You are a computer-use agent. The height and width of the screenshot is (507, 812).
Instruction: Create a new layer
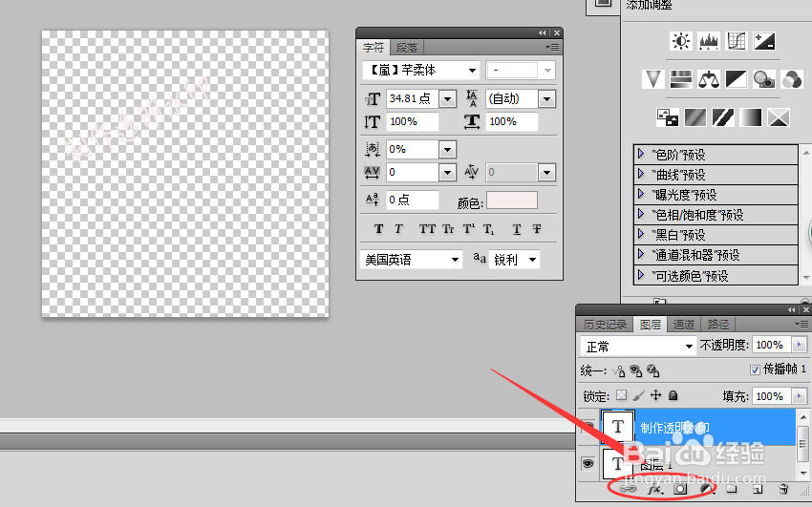coord(758,488)
